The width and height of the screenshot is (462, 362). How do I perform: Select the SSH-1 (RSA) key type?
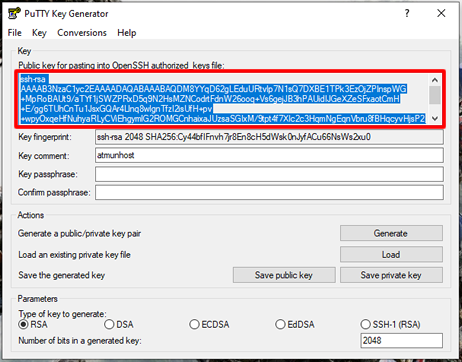point(390,324)
